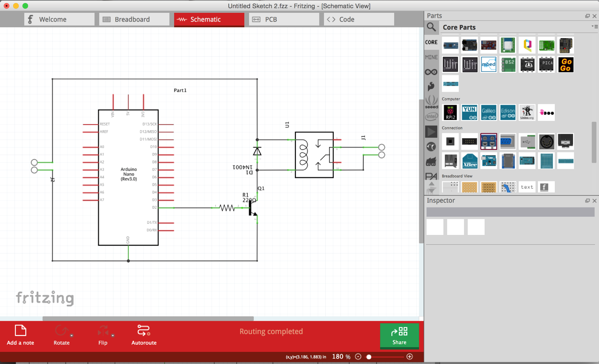
Task: Float the Parts panel
Action: [x=588, y=16]
